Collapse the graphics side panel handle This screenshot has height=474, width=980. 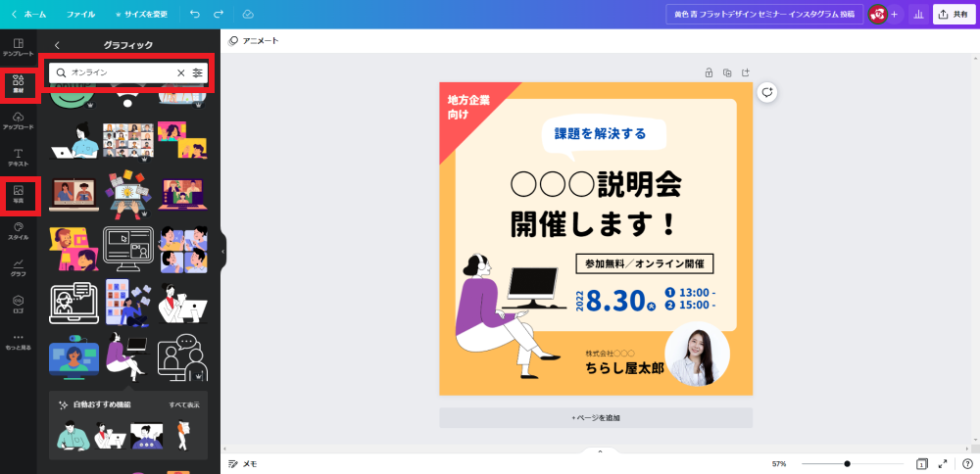coord(223,251)
